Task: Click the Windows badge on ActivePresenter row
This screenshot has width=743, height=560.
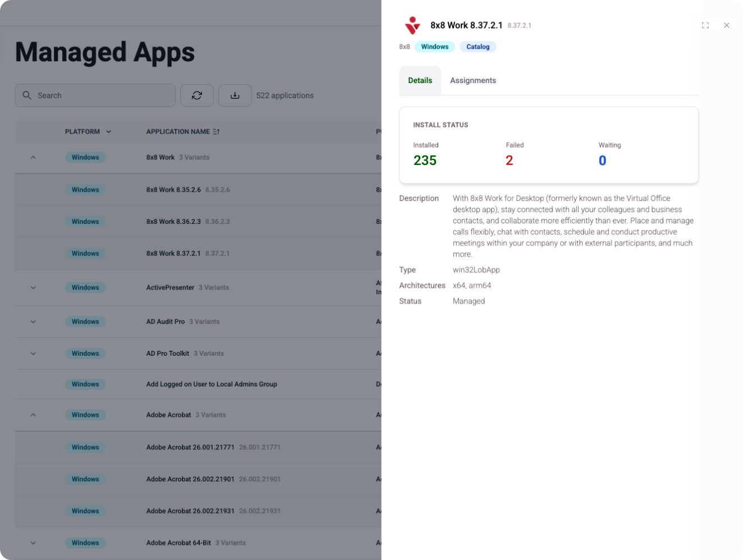Action: coord(85,288)
